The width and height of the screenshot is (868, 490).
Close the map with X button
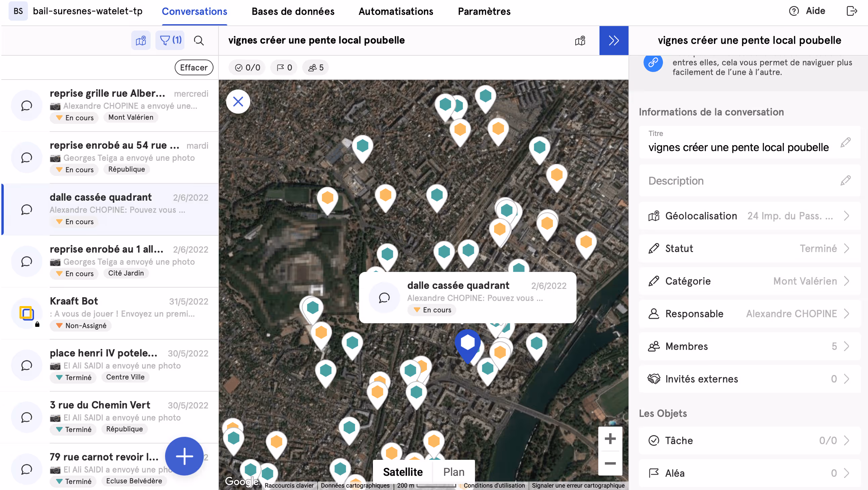(238, 101)
